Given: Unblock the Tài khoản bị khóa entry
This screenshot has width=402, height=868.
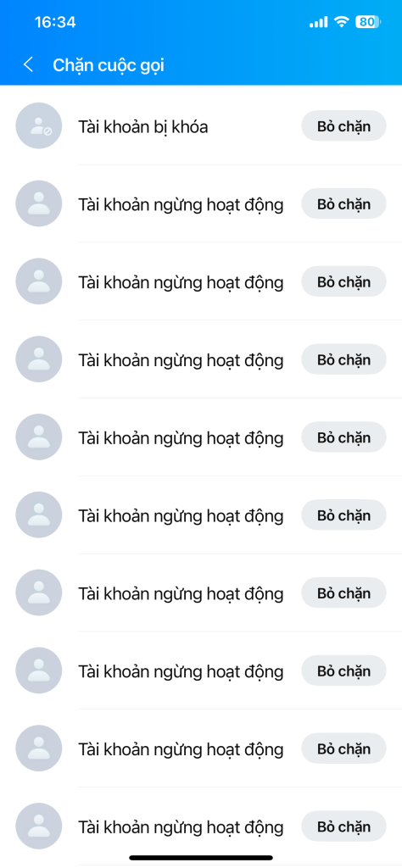Looking at the screenshot, I should [343, 125].
